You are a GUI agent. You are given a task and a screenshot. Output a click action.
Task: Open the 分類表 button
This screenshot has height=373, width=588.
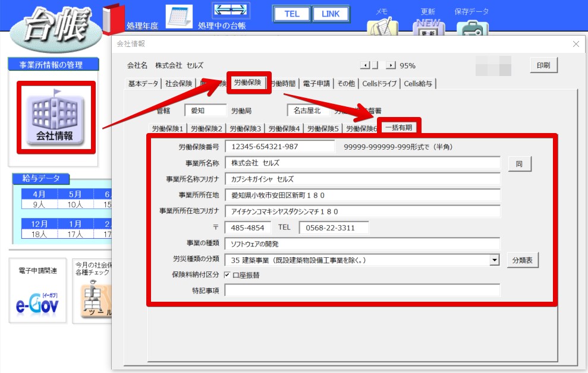point(523,260)
